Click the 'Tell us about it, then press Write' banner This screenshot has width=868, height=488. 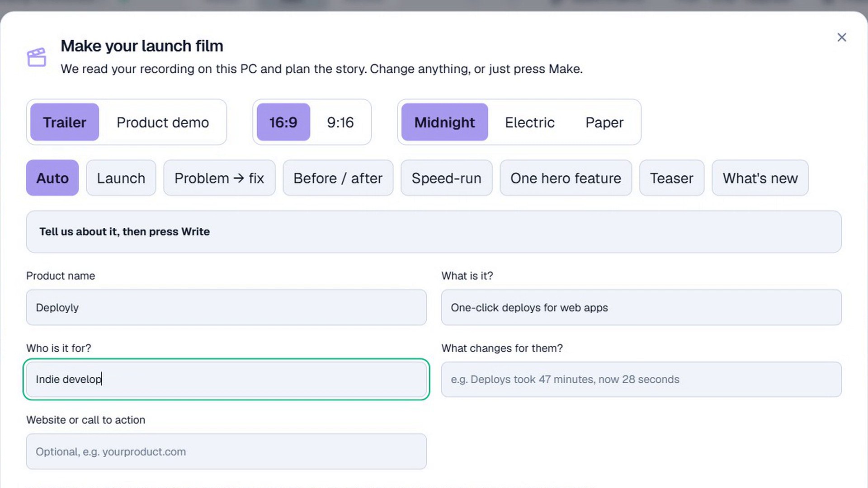[434, 231]
